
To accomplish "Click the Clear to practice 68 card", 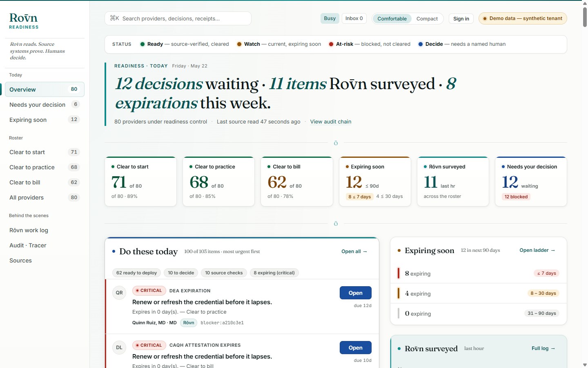I will pyautogui.click(x=218, y=182).
